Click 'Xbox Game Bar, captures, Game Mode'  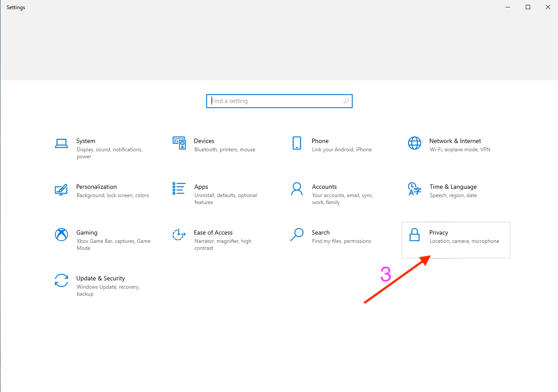point(113,245)
